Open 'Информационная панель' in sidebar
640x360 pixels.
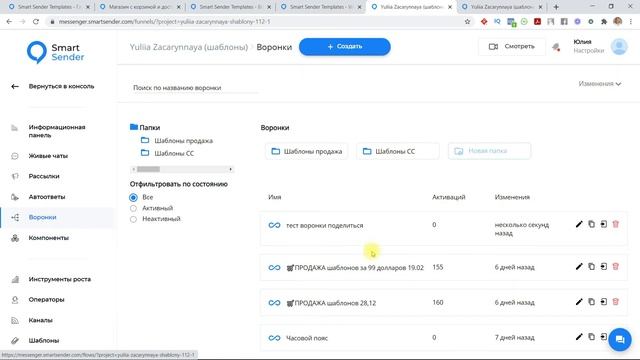coord(57,131)
